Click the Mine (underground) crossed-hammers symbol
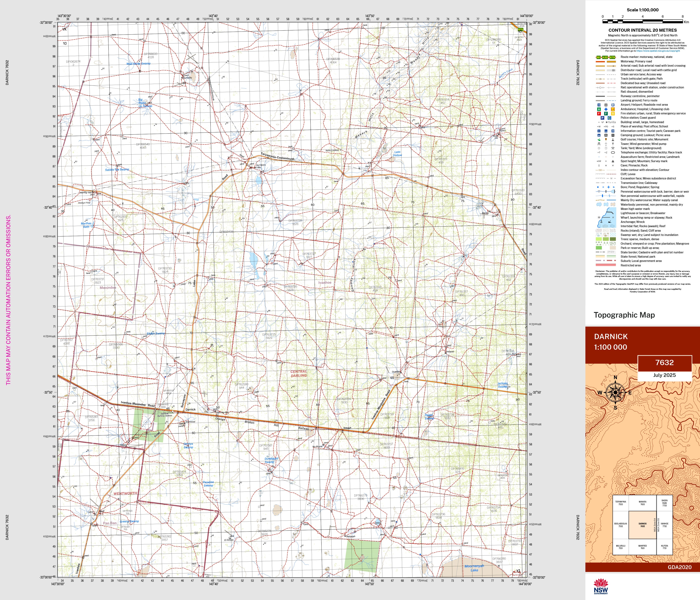The height and width of the screenshot is (600, 700). pyautogui.click(x=613, y=148)
